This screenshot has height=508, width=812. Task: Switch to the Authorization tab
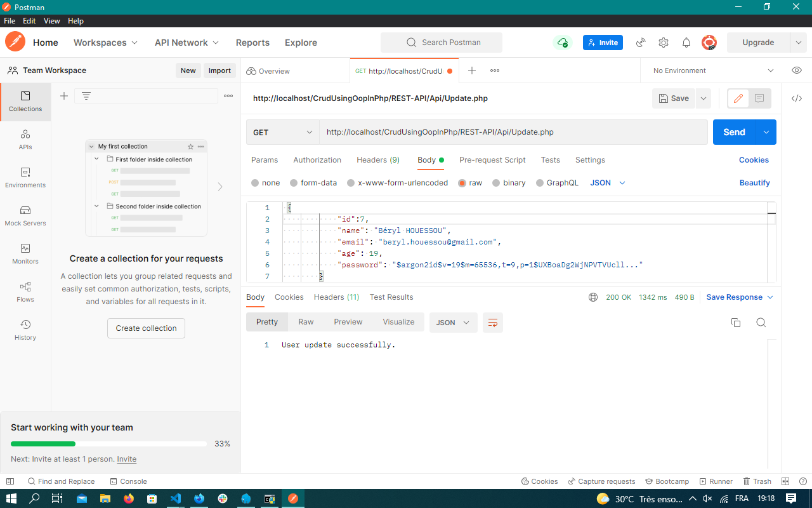(x=317, y=160)
